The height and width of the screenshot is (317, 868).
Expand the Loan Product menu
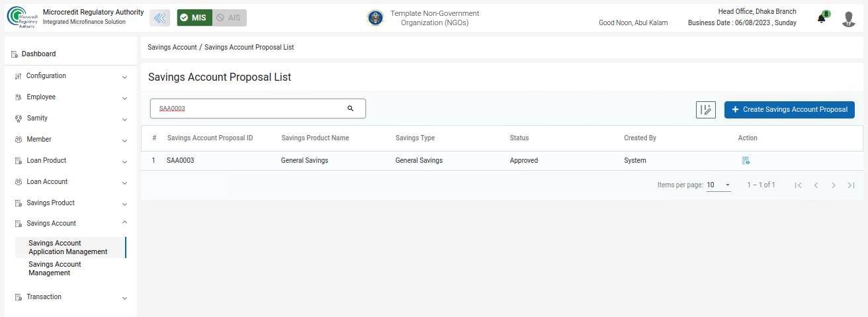[x=69, y=161]
